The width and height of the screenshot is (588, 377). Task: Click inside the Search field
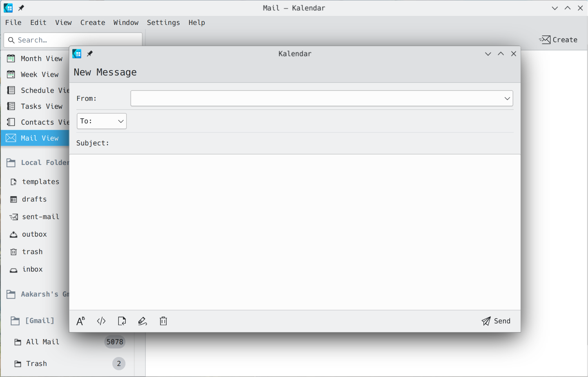(73, 40)
